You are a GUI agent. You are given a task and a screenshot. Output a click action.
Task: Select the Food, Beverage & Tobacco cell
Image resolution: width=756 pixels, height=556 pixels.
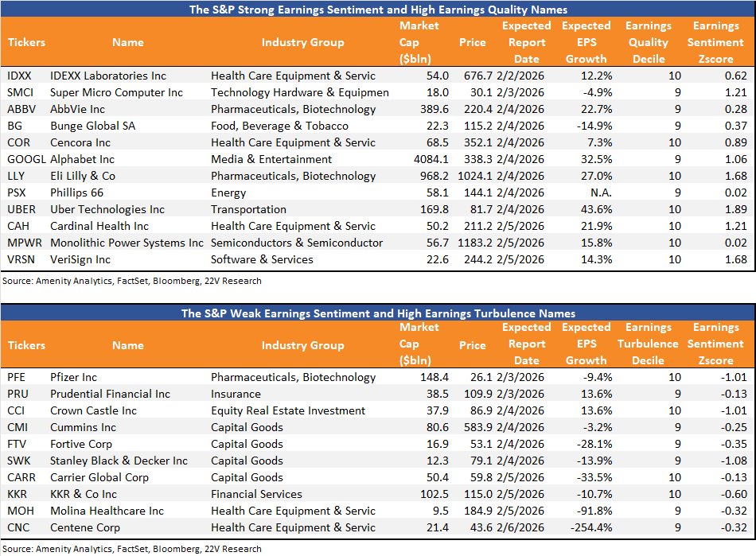point(279,126)
